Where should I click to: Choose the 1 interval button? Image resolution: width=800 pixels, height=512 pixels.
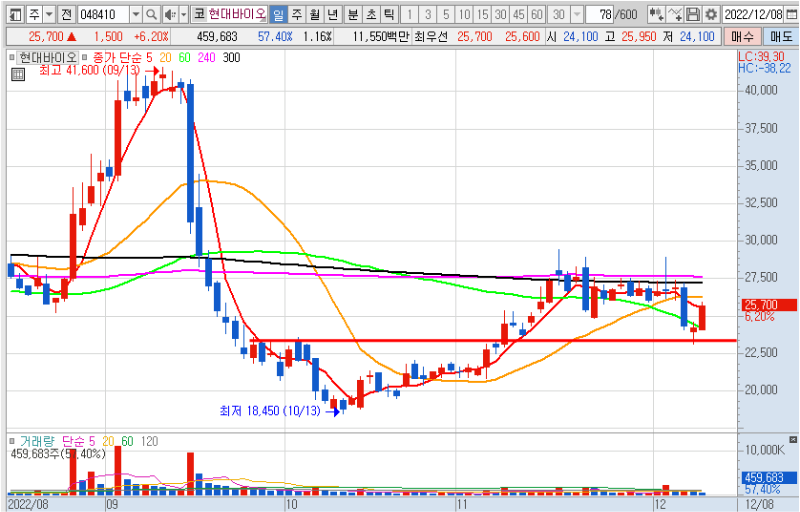409,14
